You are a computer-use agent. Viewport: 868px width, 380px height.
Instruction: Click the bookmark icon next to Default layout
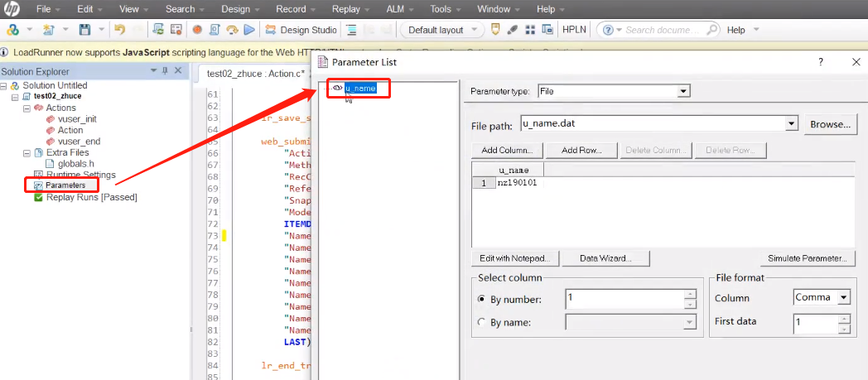click(x=495, y=30)
